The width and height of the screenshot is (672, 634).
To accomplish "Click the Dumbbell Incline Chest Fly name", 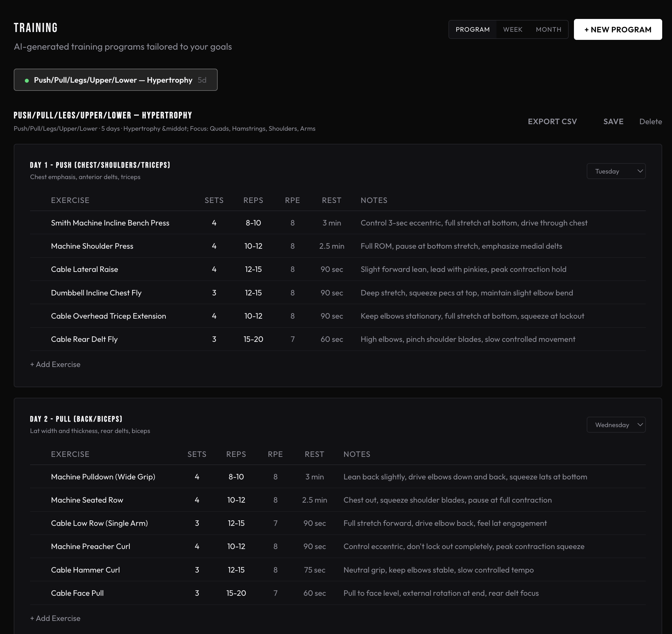I will coord(96,293).
